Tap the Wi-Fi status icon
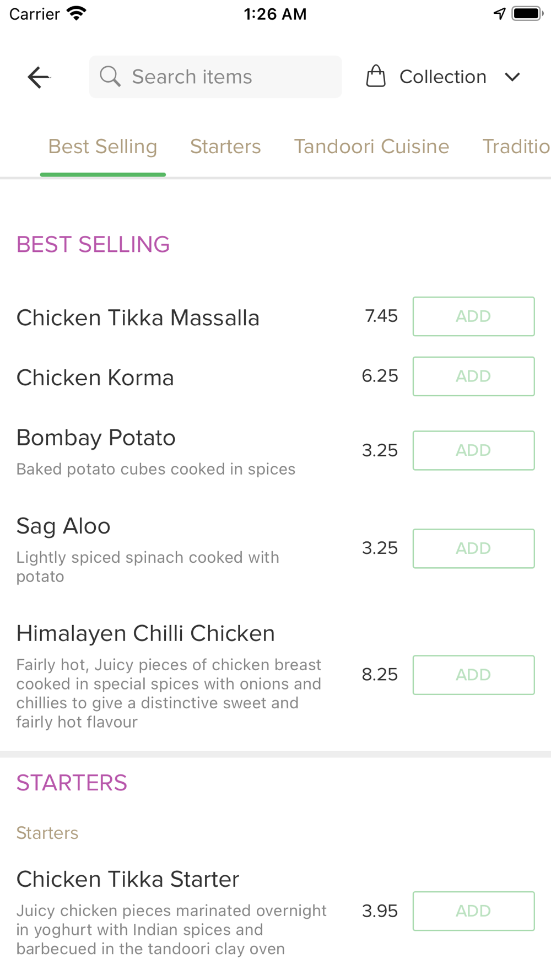This screenshot has height=980, width=551. tap(77, 13)
